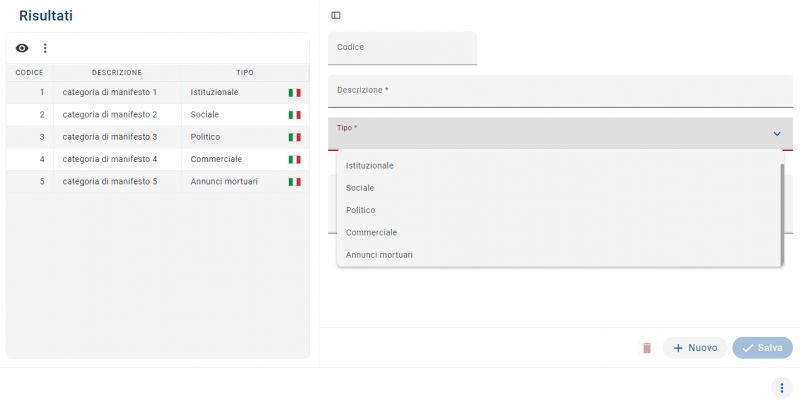Click Italian flag in Commerciale row
This screenshot has width=800, height=405.
tap(294, 159)
